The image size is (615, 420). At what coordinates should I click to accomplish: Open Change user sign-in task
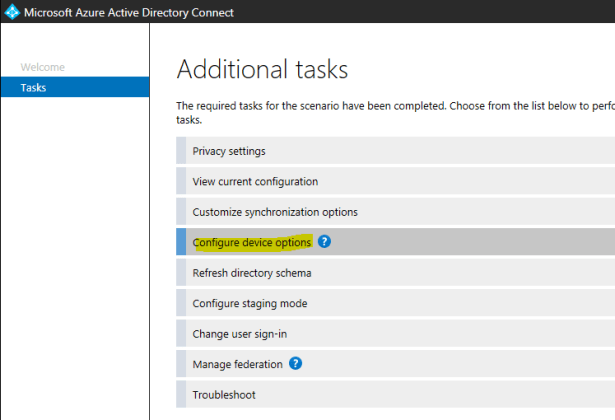tap(246, 334)
